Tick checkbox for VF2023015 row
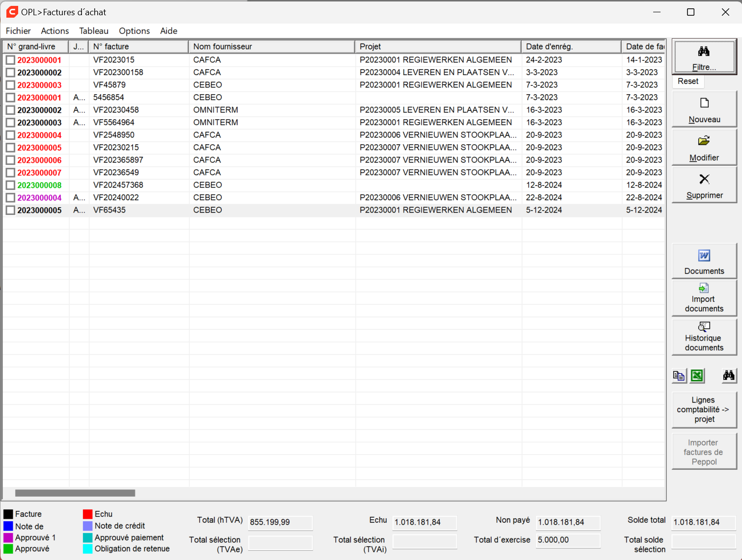Screen dimensions: 742x560 coord(10,60)
